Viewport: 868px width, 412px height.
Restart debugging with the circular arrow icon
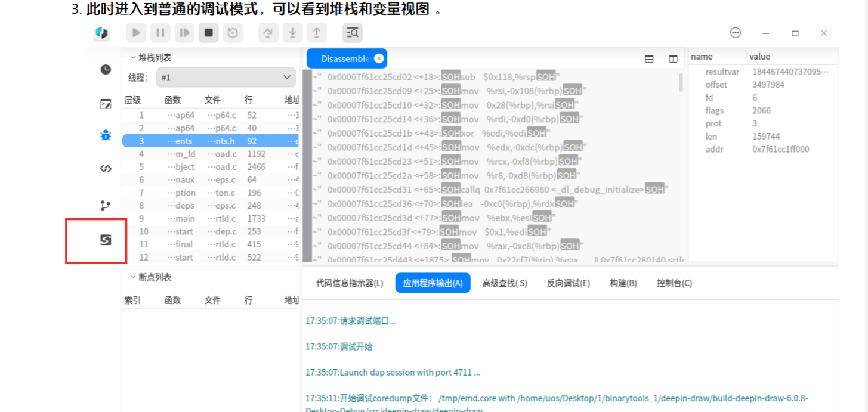pos(233,33)
